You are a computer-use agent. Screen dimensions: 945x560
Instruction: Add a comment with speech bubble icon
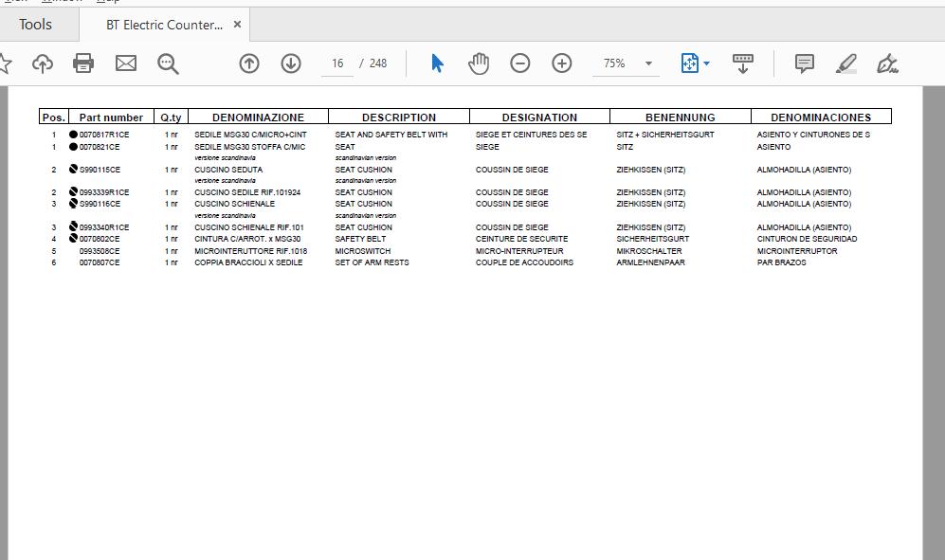point(805,63)
